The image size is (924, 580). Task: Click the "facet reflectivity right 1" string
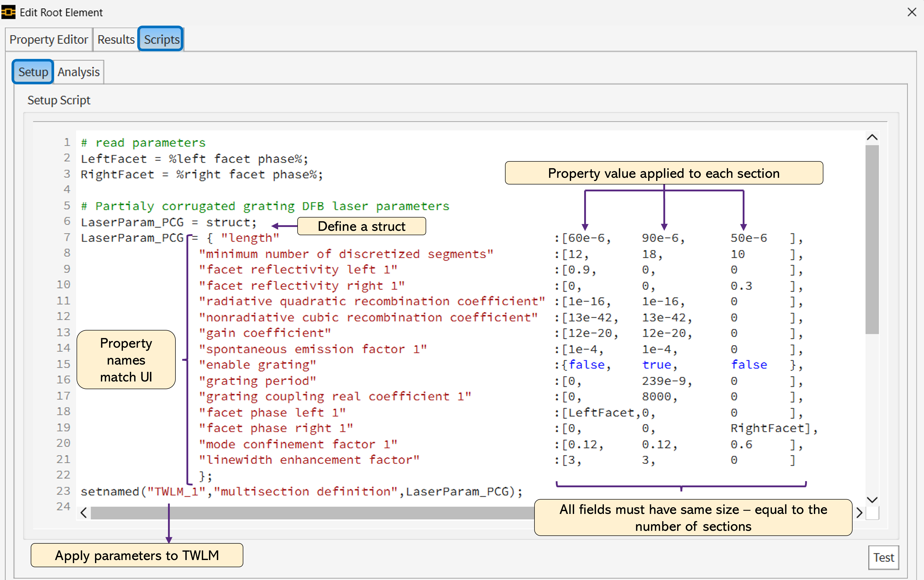(x=302, y=286)
